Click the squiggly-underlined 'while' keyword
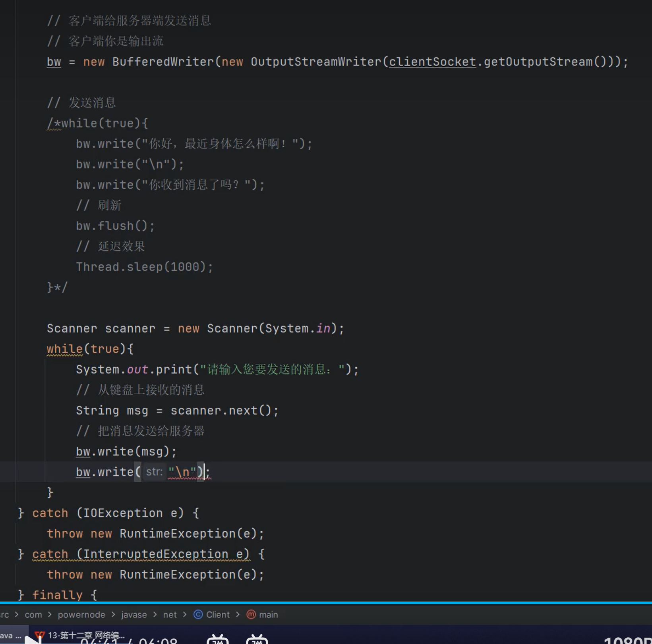This screenshot has height=644, width=652. (64, 349)
